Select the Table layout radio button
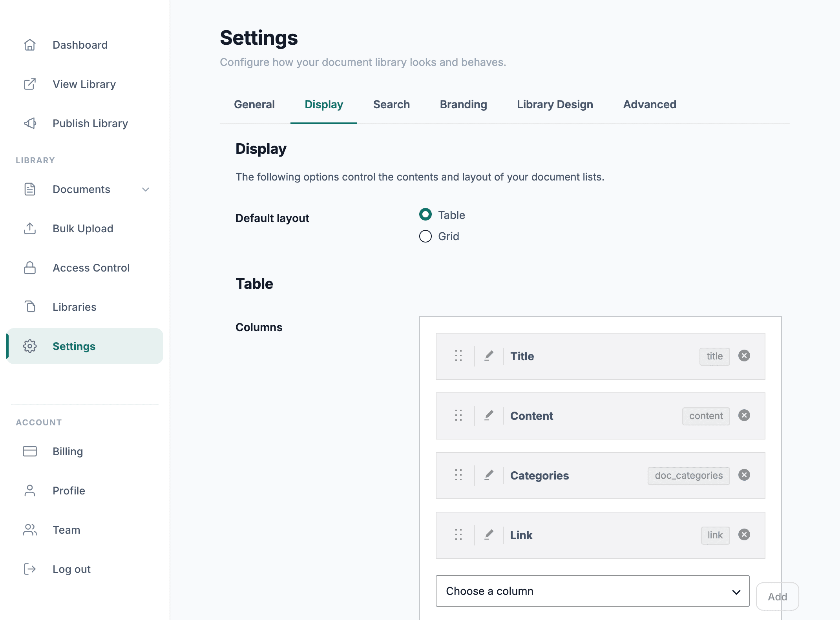The height and width of the screenshot is (620, 840). 425,215
